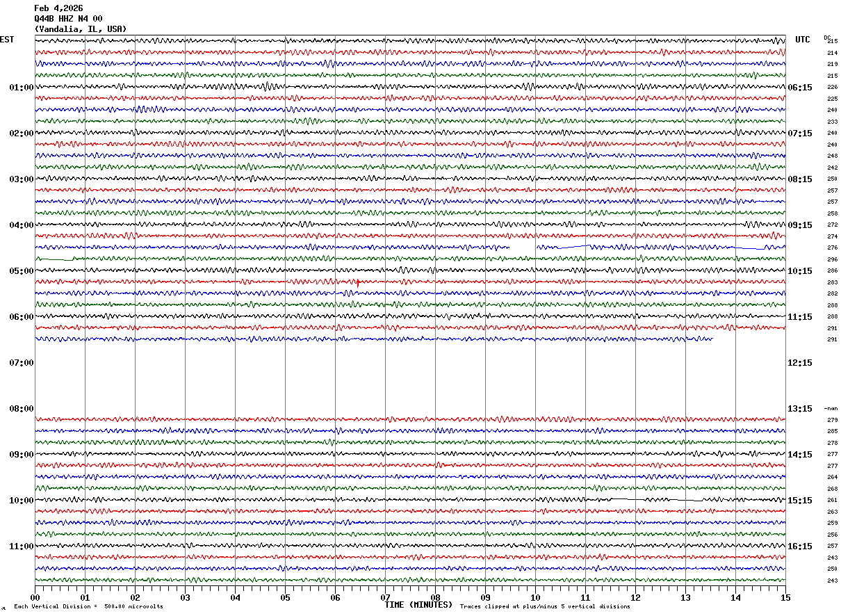Click the "09:15" UTC time label
The width and height of the screenshot is (841, 616).
point(800,225)
